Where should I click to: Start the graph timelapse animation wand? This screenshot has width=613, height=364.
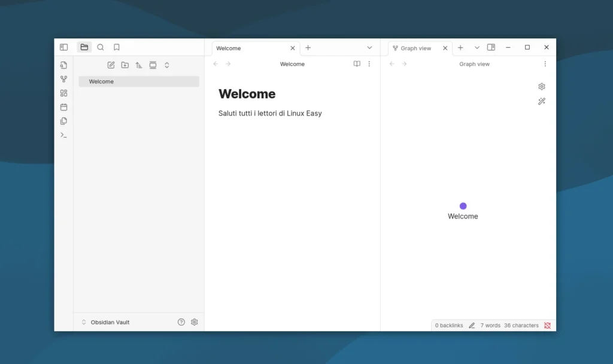pyautogui.click(x=542, y=102)
